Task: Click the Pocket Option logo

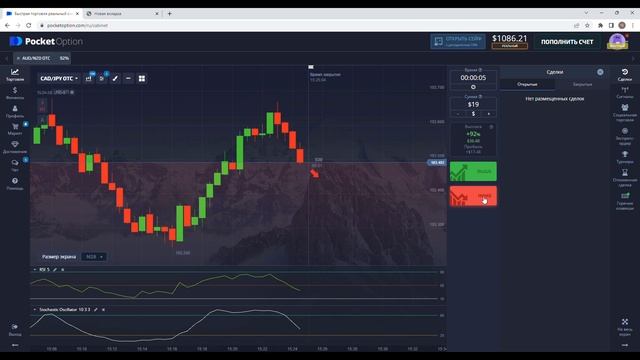Action: click(46, 41)
